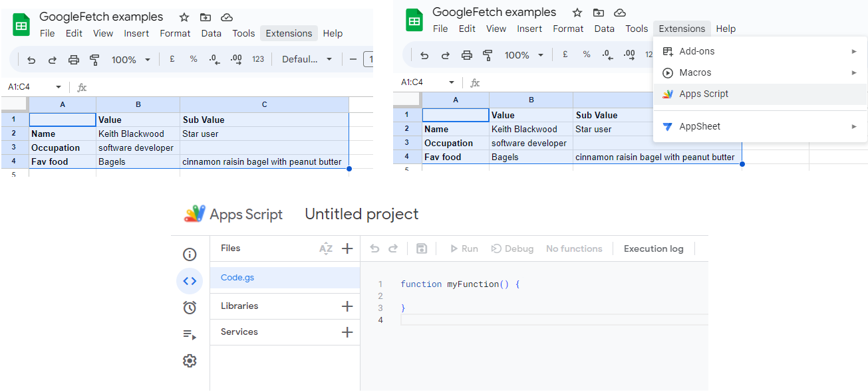Click the formula bar in the left spreadsheet
This screenshot has height=392, width=868.
pyautogui.click(x=229, y=87)
